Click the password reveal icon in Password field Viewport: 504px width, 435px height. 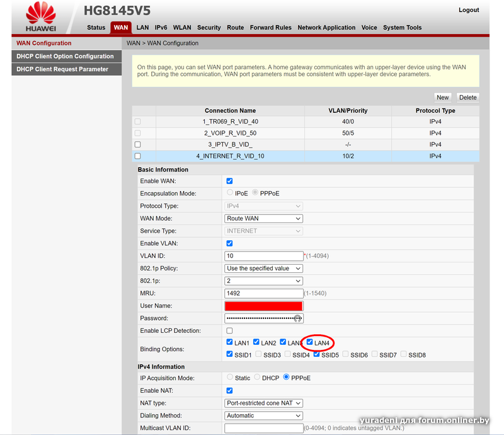(x=299, y=318)
